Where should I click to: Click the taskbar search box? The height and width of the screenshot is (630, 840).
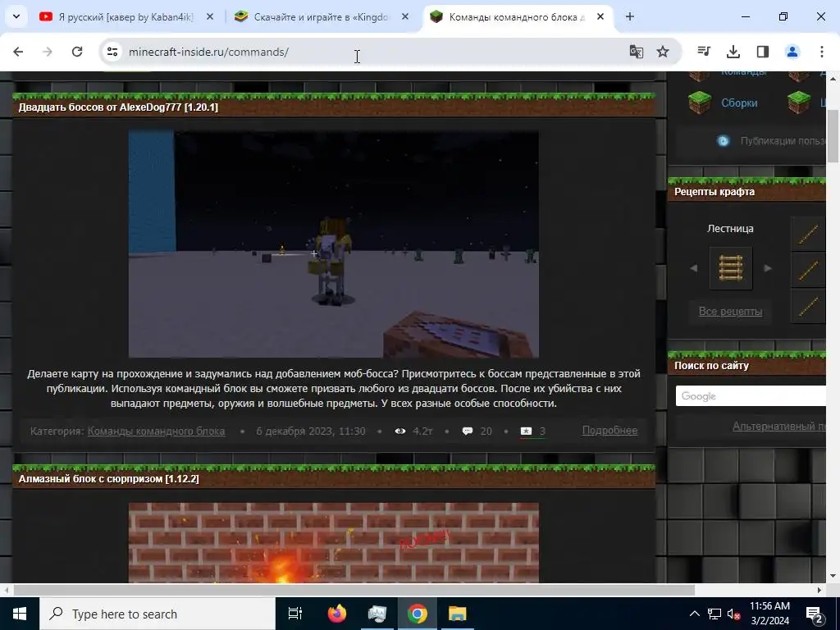point(157,614)
